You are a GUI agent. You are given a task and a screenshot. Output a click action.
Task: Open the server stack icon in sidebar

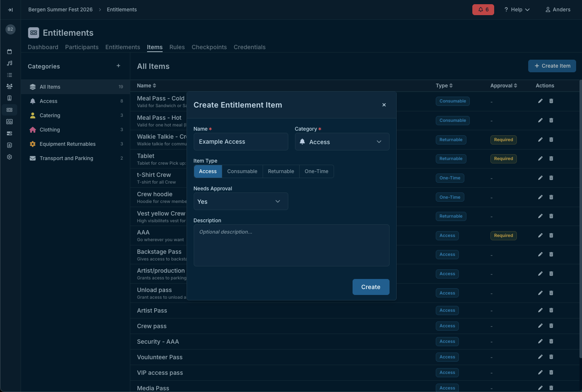[x=10, y=133]
